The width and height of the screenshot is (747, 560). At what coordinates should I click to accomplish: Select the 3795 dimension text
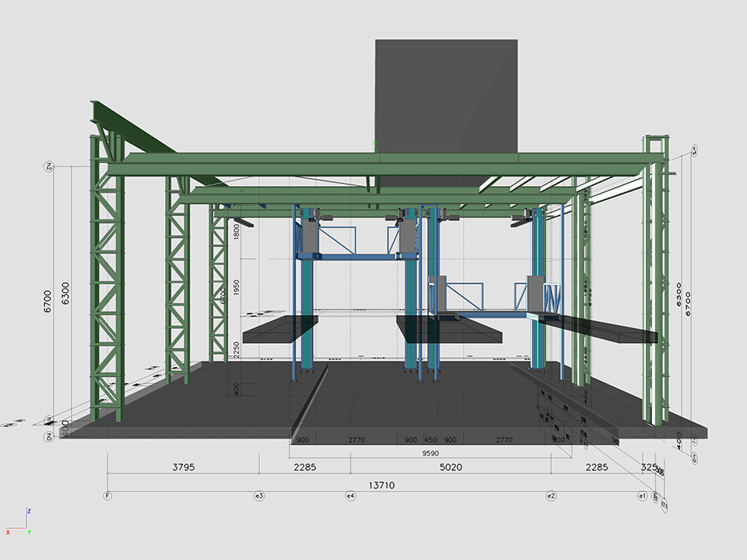click(183, 467)
